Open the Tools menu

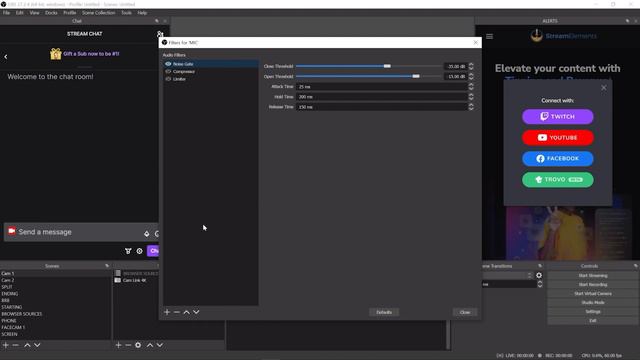[x=126, y=13]
